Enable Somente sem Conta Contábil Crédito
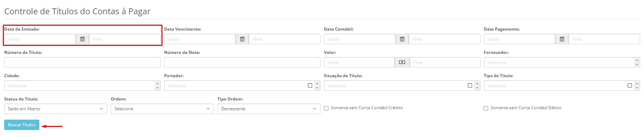This screenshot has height=137, width=644. pos(326,108)
